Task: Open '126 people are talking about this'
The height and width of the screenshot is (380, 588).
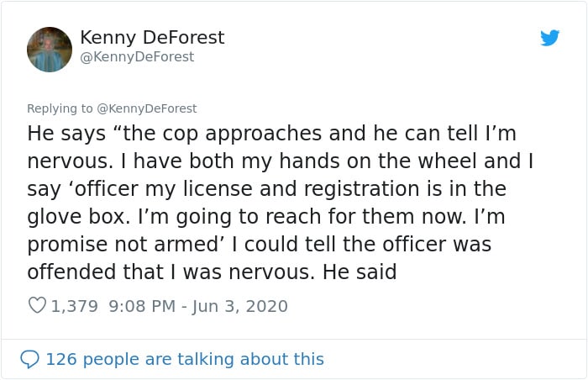Action: (x=185, y=359)
